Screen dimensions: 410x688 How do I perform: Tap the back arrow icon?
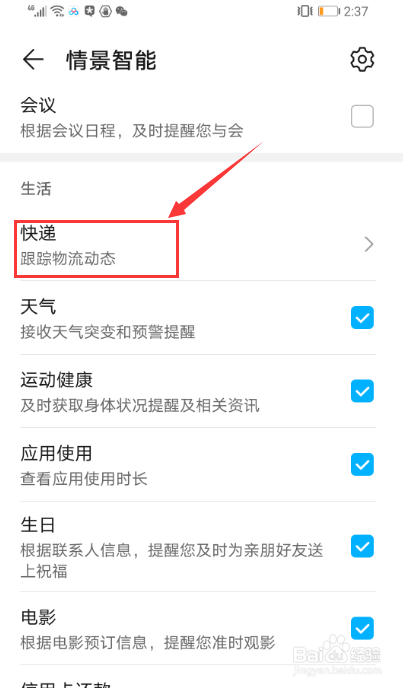coord(33,59)
